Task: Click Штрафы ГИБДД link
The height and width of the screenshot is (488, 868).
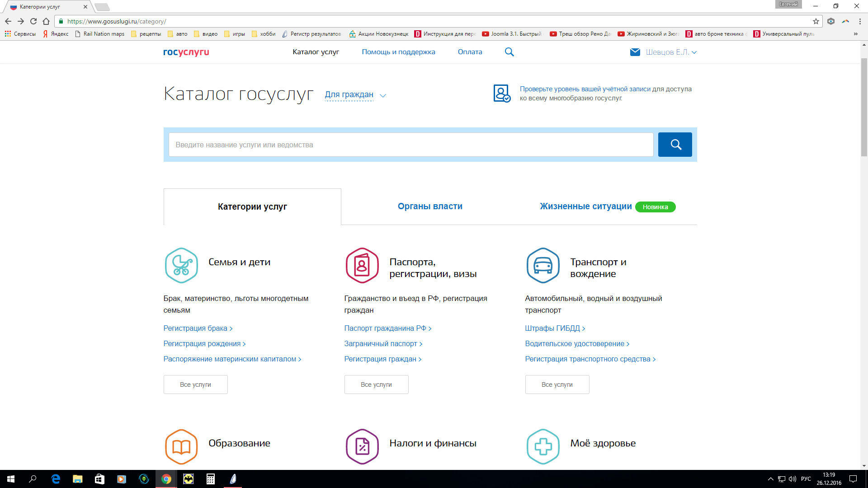Action: [x=553, y=328]
